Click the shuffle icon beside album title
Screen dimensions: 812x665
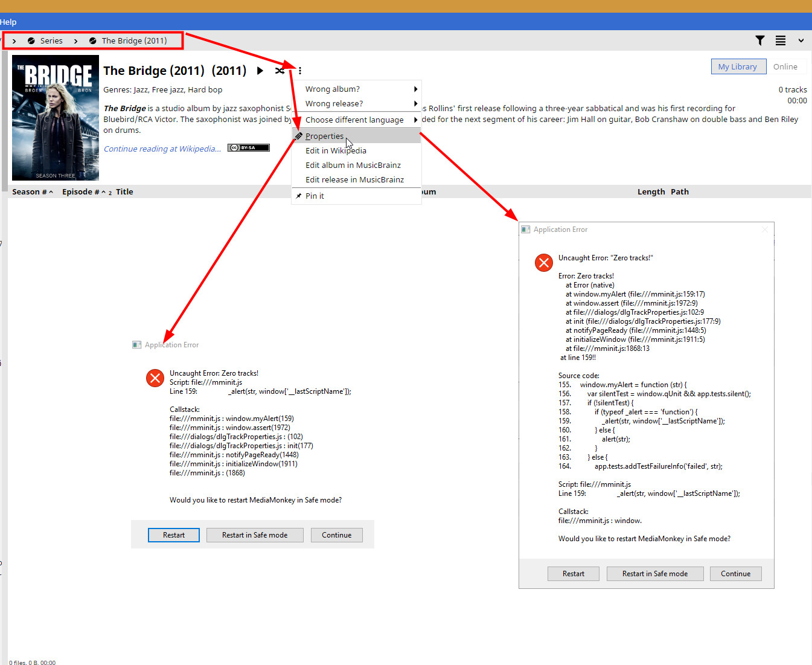click(x=280, y=71)
